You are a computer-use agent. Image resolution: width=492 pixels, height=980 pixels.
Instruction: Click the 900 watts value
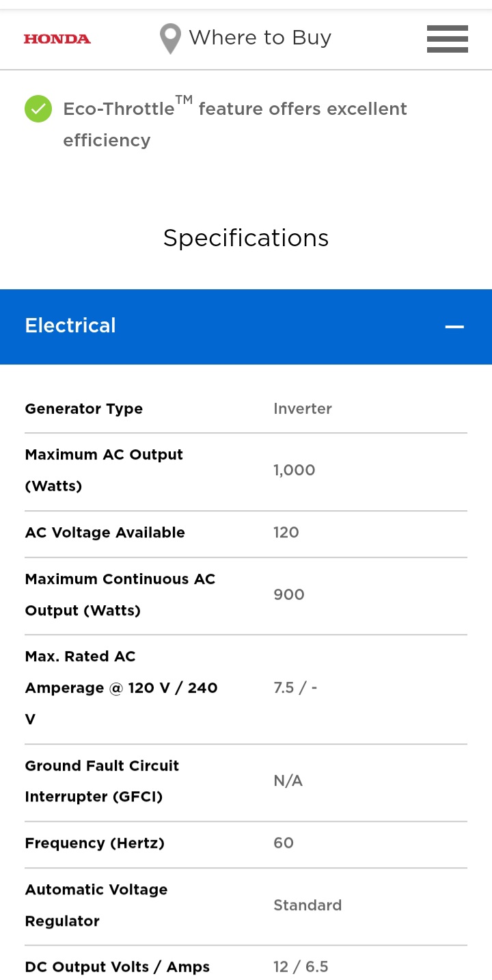[289, 595]
